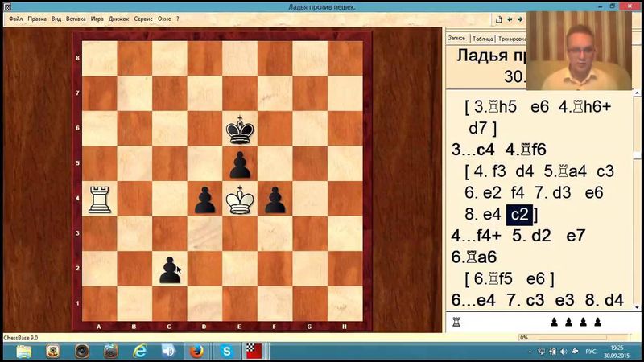Switch to the Таблица tab
The height and width of the screenshot is (362, 644).
[483, 38]
